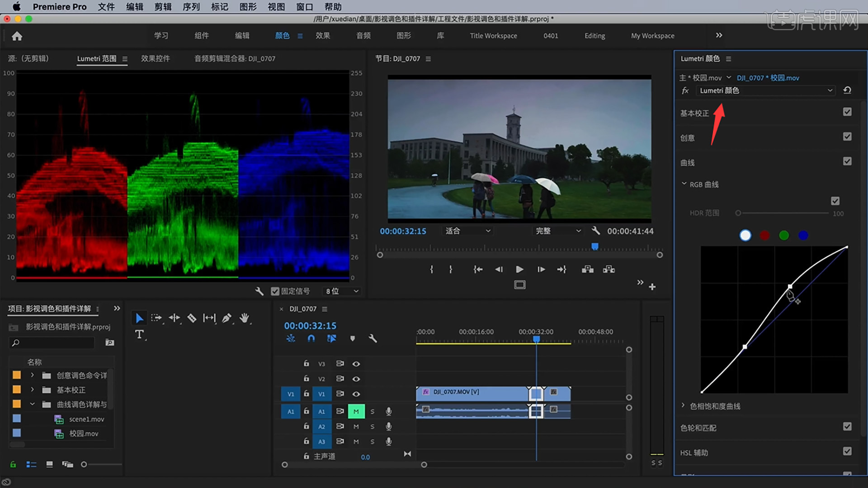The image size is (868, 488).
Task: Reset the Lumetri Color effect
Action: [x=847, y=90]
